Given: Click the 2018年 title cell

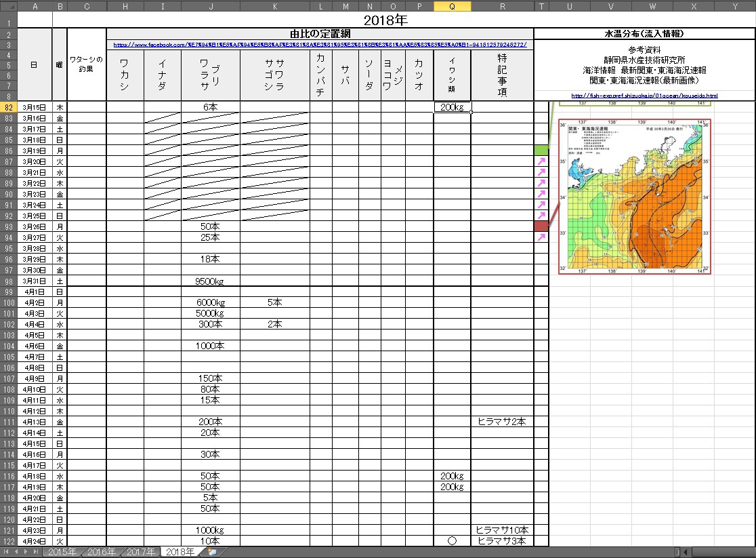Looking at the screenshot, I should 385,20.
